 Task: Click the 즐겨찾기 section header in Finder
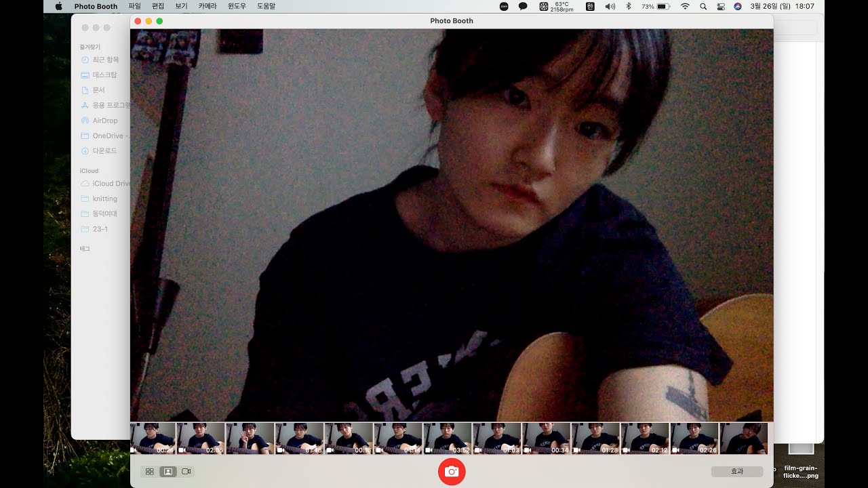coord(90,47)
